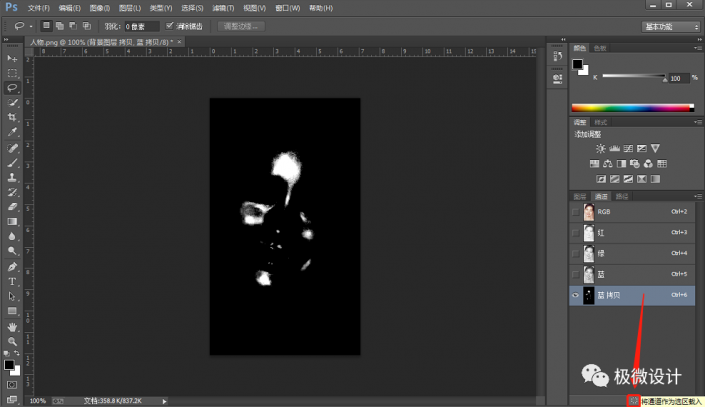Add a Brightness/Contrast adjustment (sun icon)
The height and width of the screenshot is (407, 705).
[x=600, y=148]
